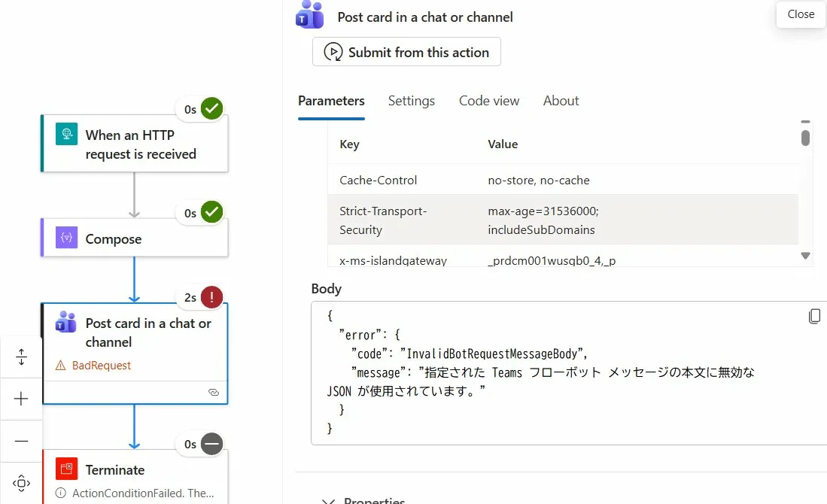Click headers table scroll down arrow
This screenshot has width=827, height=504.
pyautogui.click(x=805, y=256)
